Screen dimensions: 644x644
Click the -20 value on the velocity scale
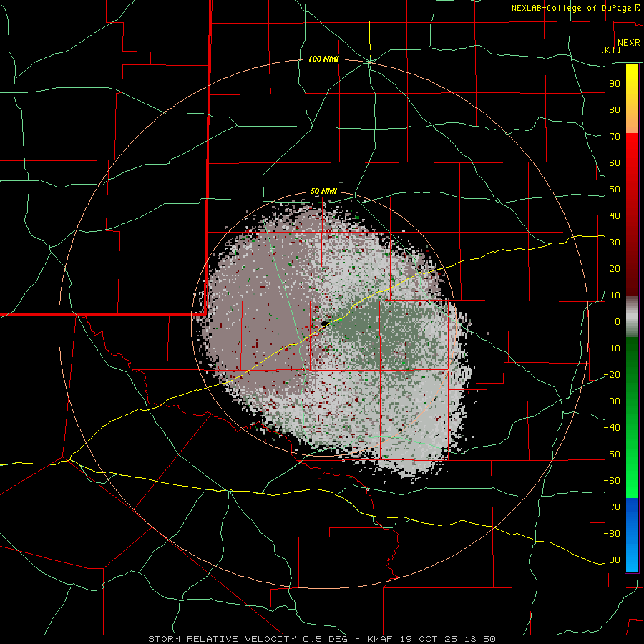(612, 375)
